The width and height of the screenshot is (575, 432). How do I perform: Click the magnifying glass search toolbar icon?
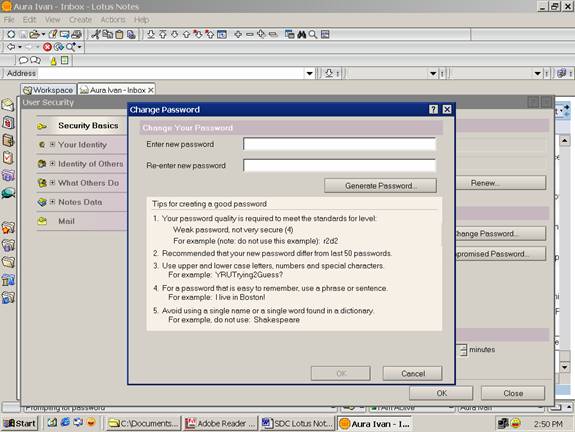click(313, 34)
